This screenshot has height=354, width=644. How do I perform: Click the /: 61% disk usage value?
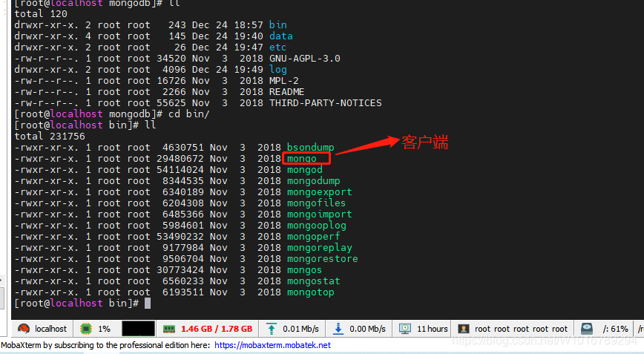615,329
